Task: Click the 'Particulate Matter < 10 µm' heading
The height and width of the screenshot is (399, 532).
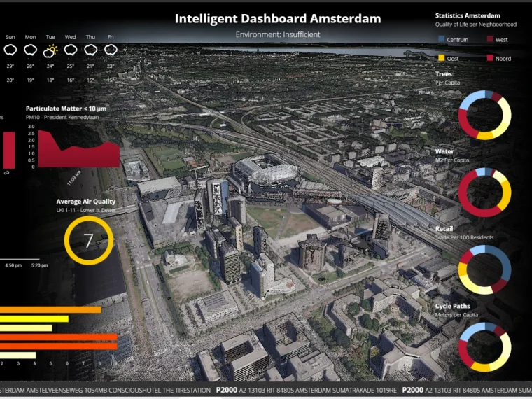Action: [66, 108]
